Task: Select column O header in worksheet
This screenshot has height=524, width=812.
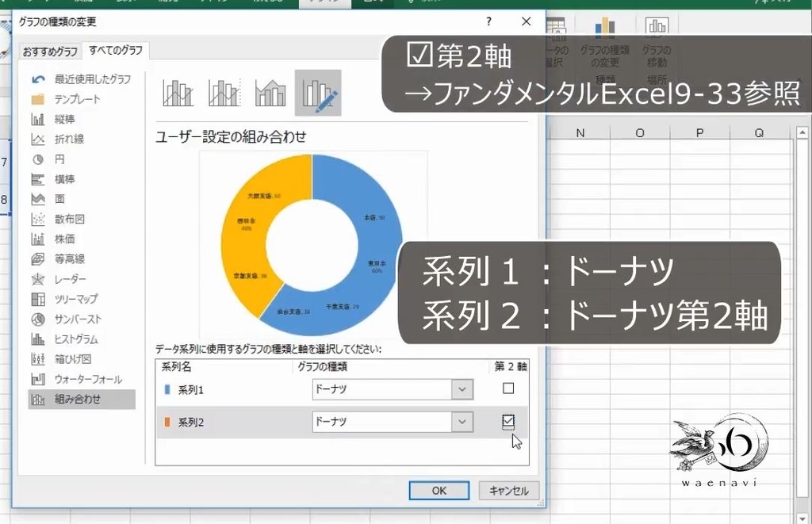Action: pyautogui.click(x=640, y=133)
